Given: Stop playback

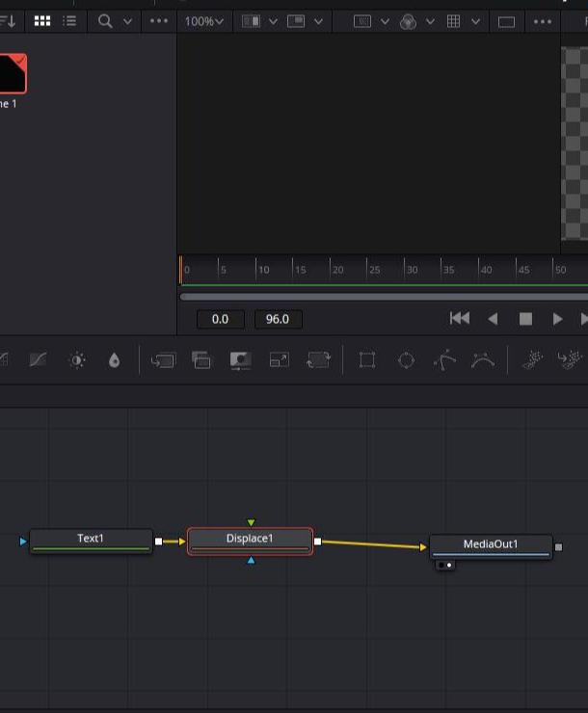Looking at the screenshot, I should [x=525, y=319].
